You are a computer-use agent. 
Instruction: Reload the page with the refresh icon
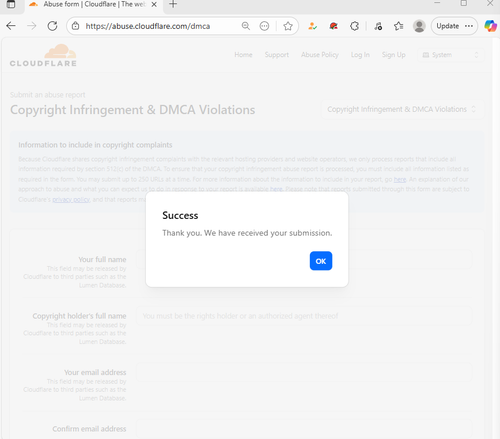52,26
